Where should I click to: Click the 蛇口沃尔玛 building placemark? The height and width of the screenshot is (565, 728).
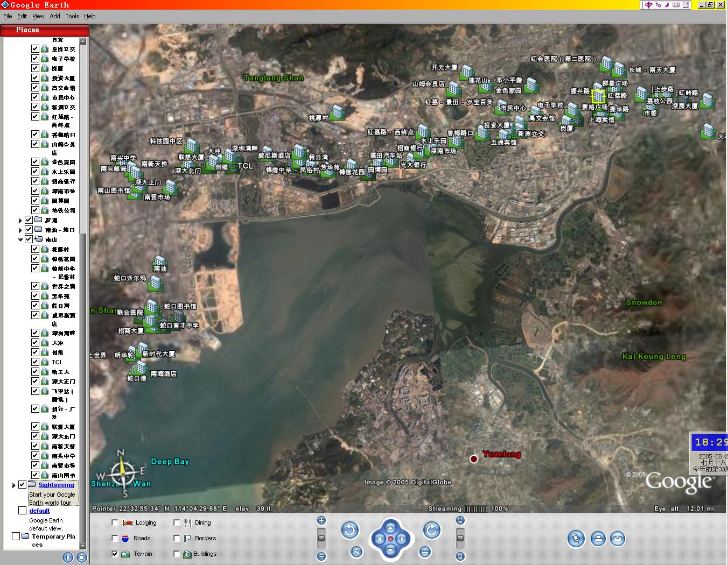click(155, 282)
